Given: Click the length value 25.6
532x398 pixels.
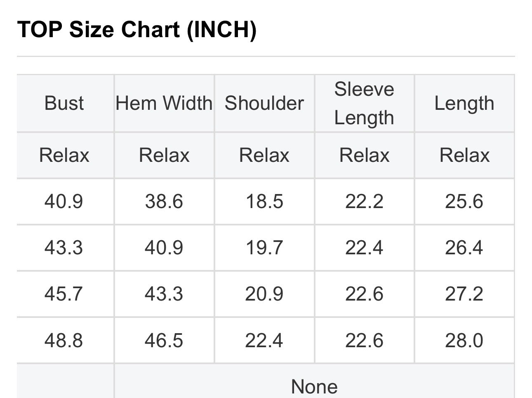Looking at the screenshot, I should (x=464, y=202).
